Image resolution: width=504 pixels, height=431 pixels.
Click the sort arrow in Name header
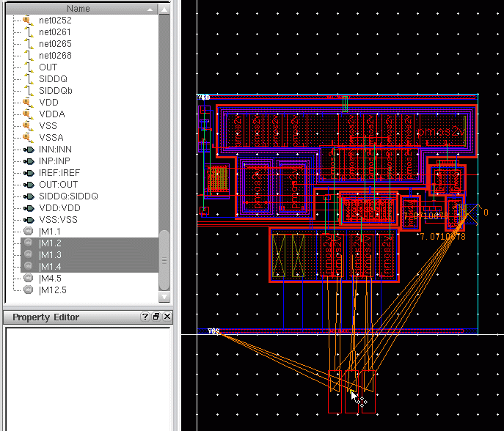point(150,9)
